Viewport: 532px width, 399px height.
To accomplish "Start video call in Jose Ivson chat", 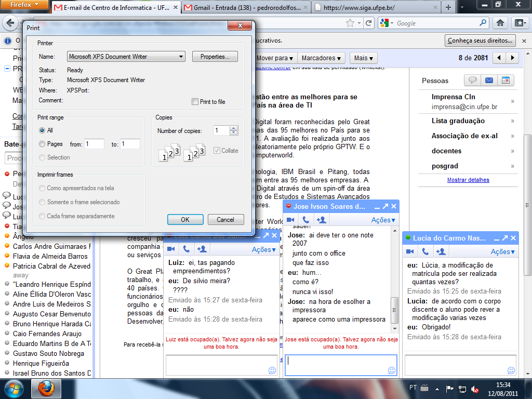I will tap(290, 220).
